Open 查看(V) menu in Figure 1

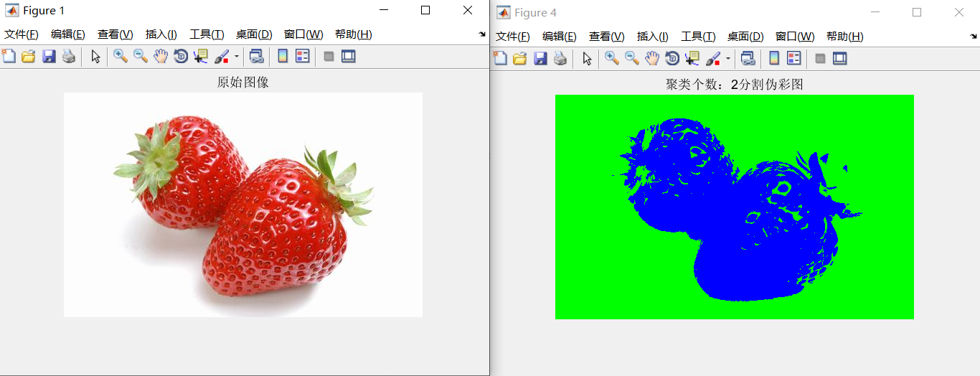pos(116,34)
